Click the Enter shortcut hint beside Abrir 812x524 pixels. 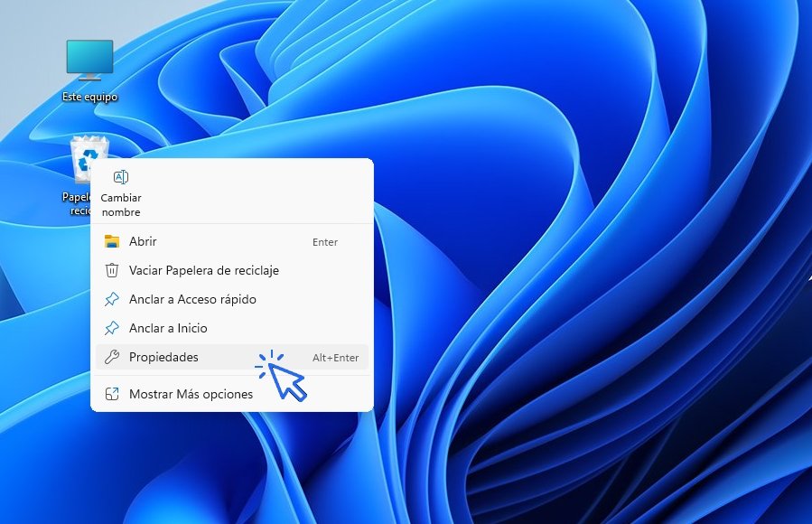(324, 242)
